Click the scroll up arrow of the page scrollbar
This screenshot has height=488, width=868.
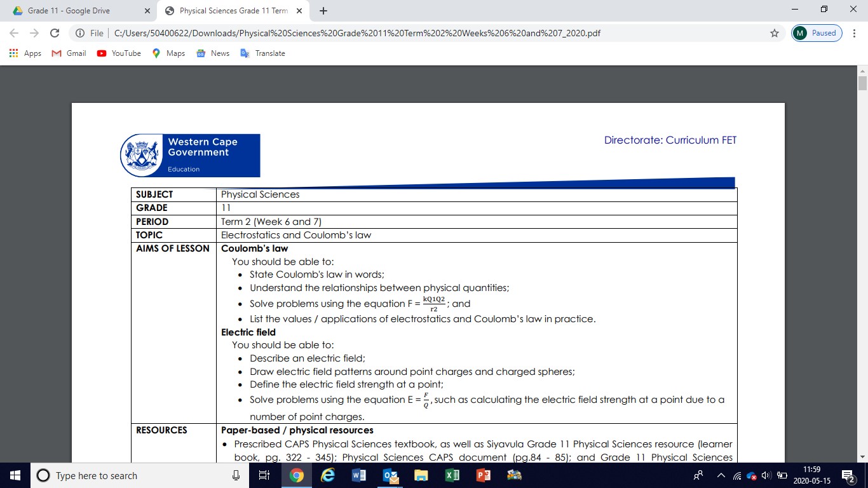pos(862,71)
